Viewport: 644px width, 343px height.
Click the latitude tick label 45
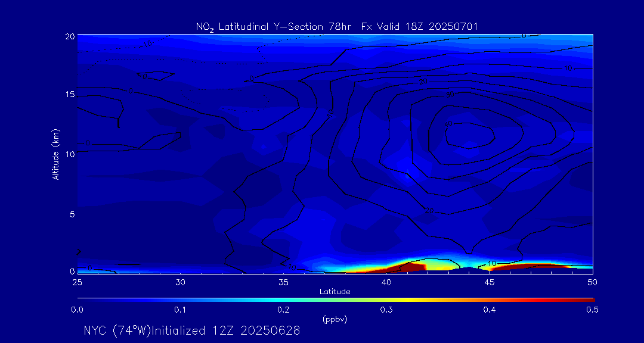coord(489,282)
